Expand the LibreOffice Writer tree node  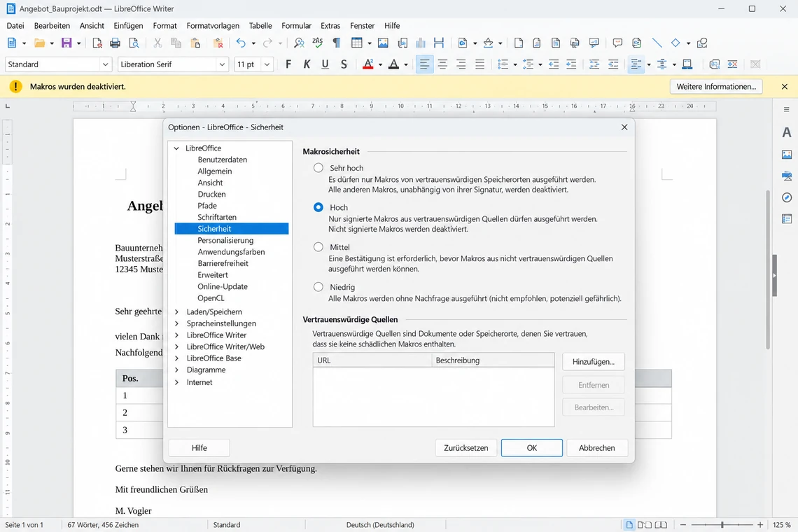(176, 335)
